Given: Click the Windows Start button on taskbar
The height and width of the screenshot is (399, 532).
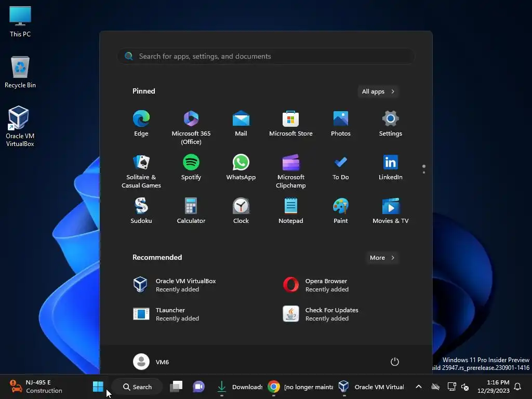Looking at the screenshot, I should 98,387.
